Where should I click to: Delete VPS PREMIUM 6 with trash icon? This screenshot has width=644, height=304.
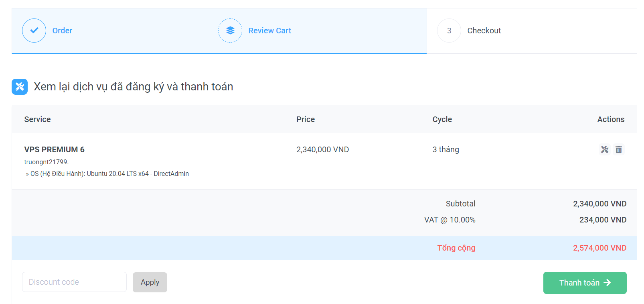pos(619,149)
